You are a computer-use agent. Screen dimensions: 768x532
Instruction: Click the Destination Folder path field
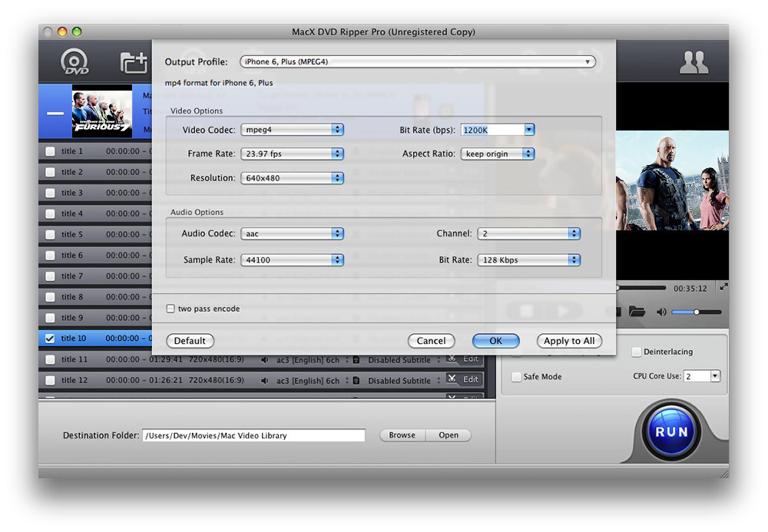[253, 435]
